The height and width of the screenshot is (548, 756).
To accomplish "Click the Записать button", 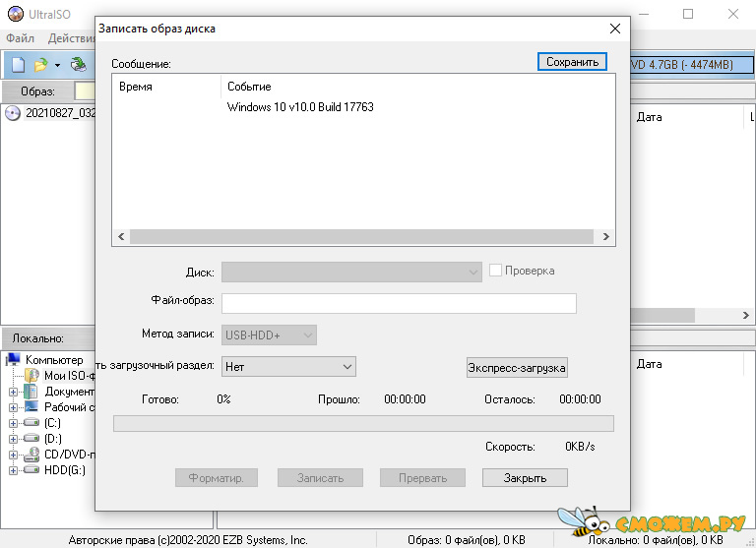I will pos(320,477).
